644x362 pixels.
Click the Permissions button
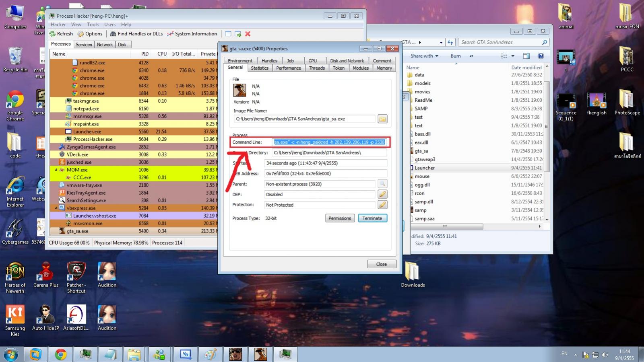340,218
